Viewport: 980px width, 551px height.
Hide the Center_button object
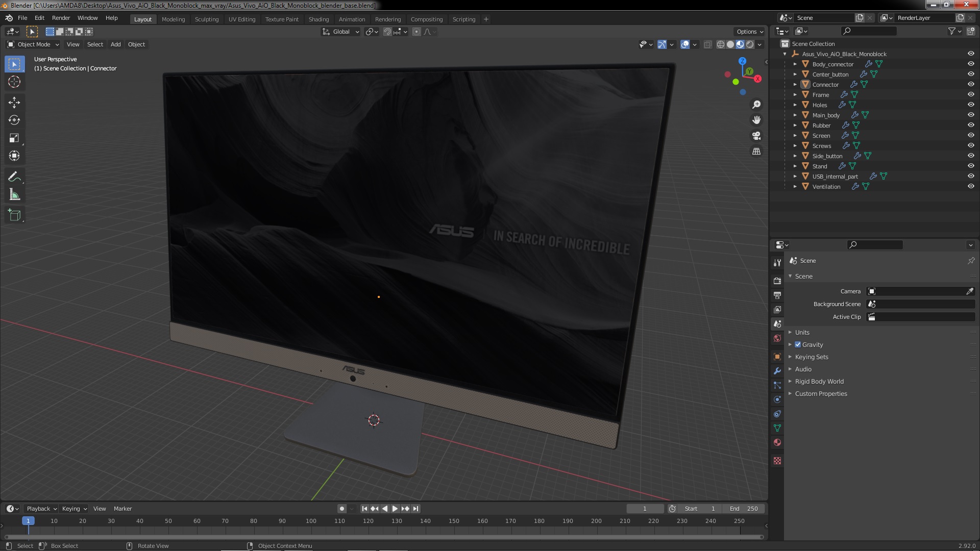coord(971,74)
